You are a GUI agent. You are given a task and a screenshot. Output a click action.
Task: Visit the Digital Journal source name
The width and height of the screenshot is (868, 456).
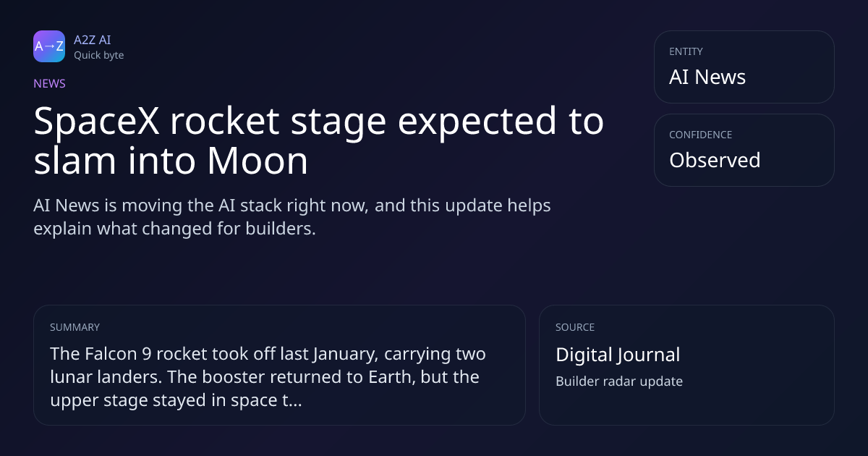click(x=618, y=355)
